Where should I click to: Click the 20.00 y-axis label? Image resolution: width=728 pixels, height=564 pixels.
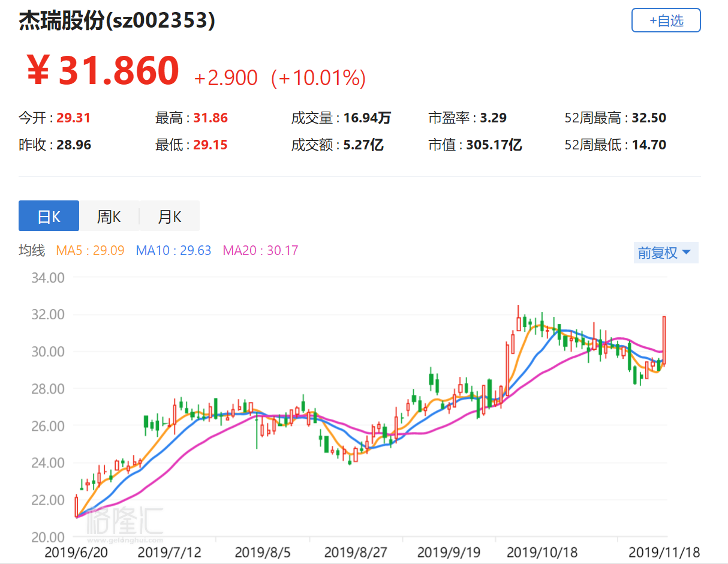[48, 536]
